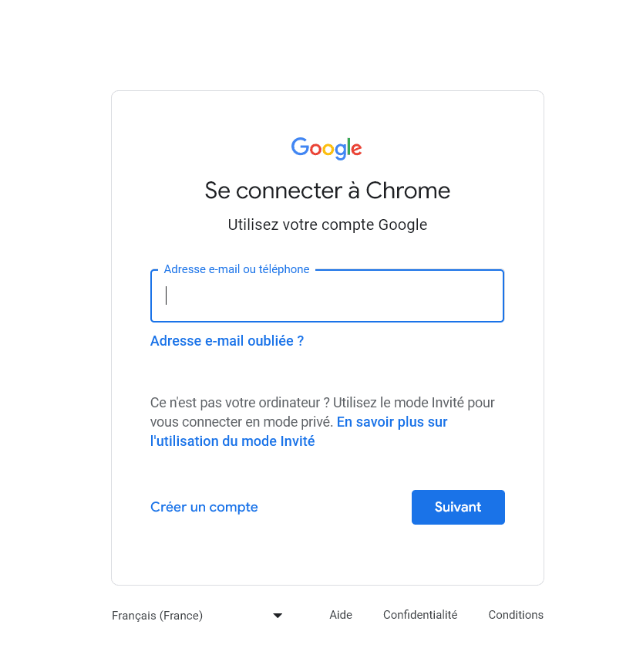Click the 'l'utilisation du mode Invité' link line
Screen dimensions: 643x672
[233, 441]
